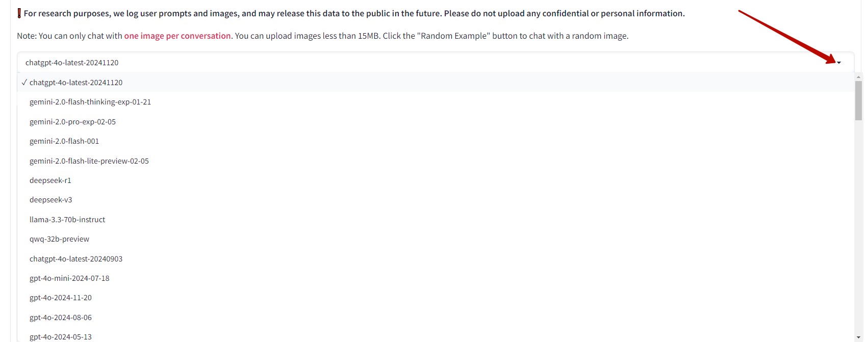Choose gpt-4o-2024-08-06 option
The width and height of the screenshot is (868, 342).
[x=61, y=318]
